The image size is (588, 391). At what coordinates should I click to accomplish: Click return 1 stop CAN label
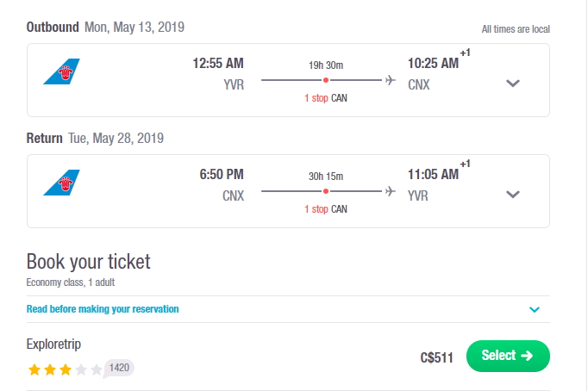[326, 209]
